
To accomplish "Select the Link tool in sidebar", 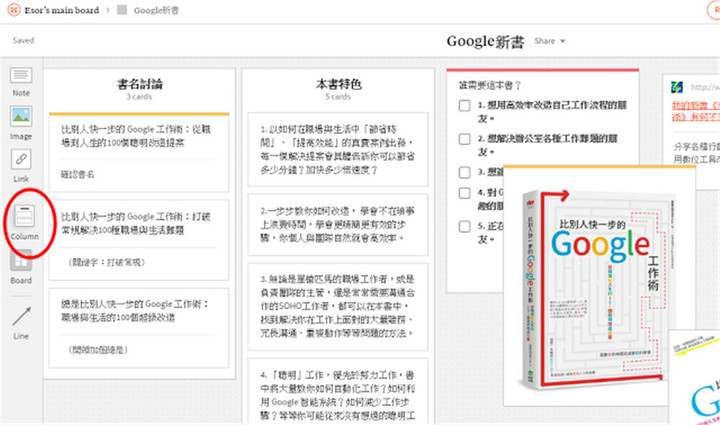I will point(21,166).
